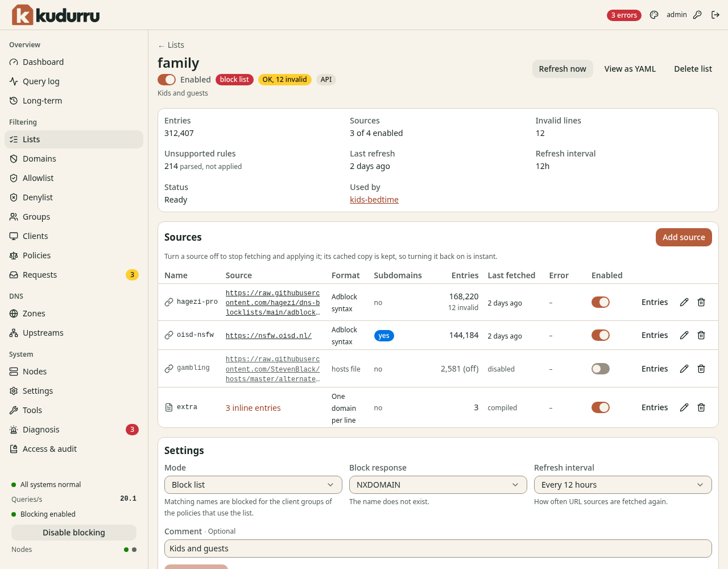Viewport: 728px width, 569px height.
Task: Click into the Comment input field
Action: pyautogui.click(x=438, y=549)
